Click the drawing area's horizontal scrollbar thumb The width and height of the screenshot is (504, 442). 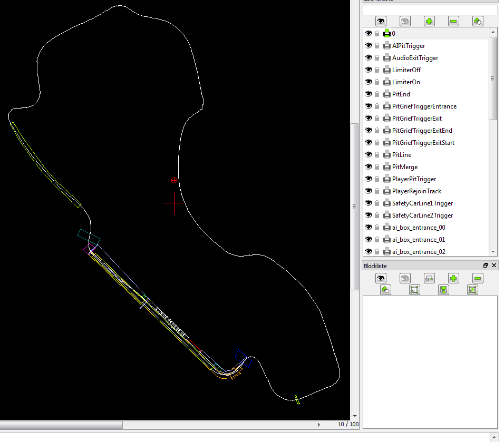coord(61,425)
